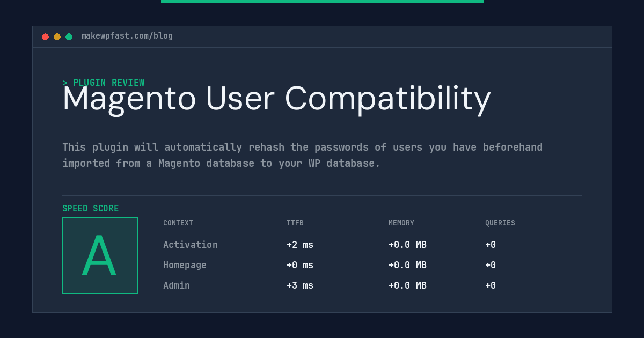Screen dimensions: 644x338
Task: Select the Admin row label
Action: (x=177, y=285)
